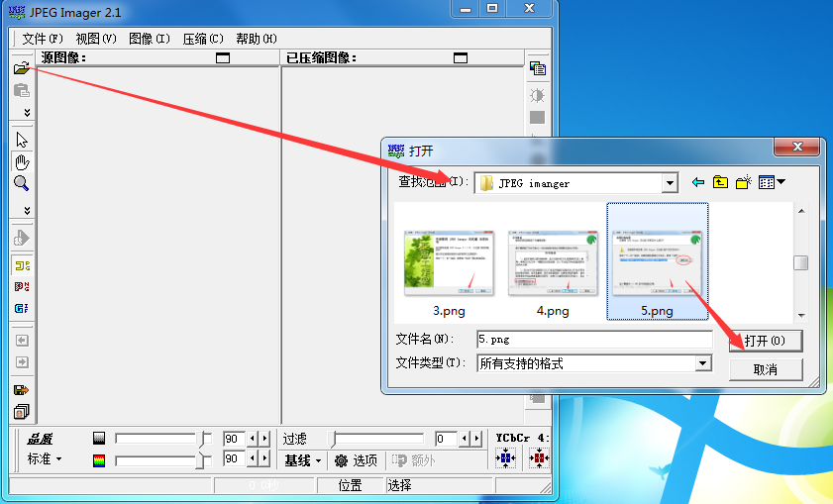Choose the PNG format icon
Screen dimensions: 833x504
coord(22,287)
